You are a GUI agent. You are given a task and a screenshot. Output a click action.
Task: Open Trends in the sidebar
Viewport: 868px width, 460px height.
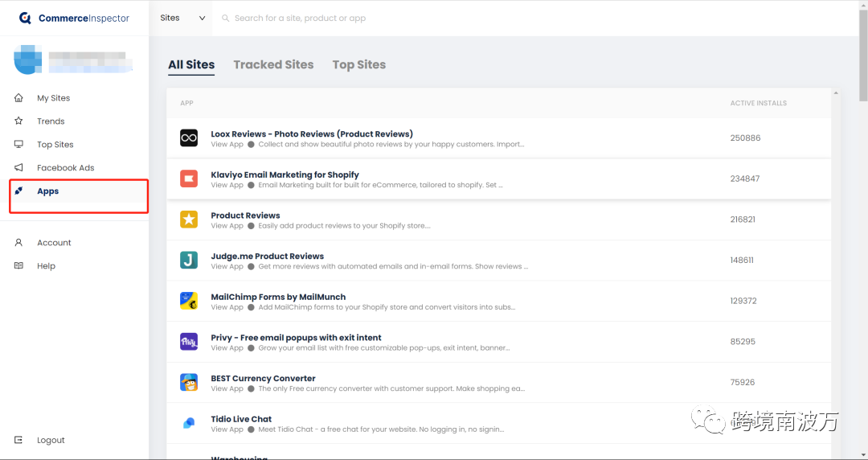[x=51, y=121]
